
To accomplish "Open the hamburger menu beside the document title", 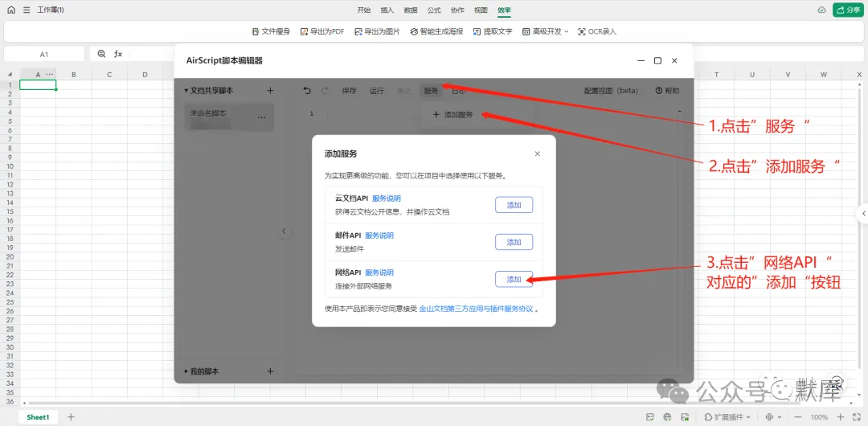I will pos(27,10).
